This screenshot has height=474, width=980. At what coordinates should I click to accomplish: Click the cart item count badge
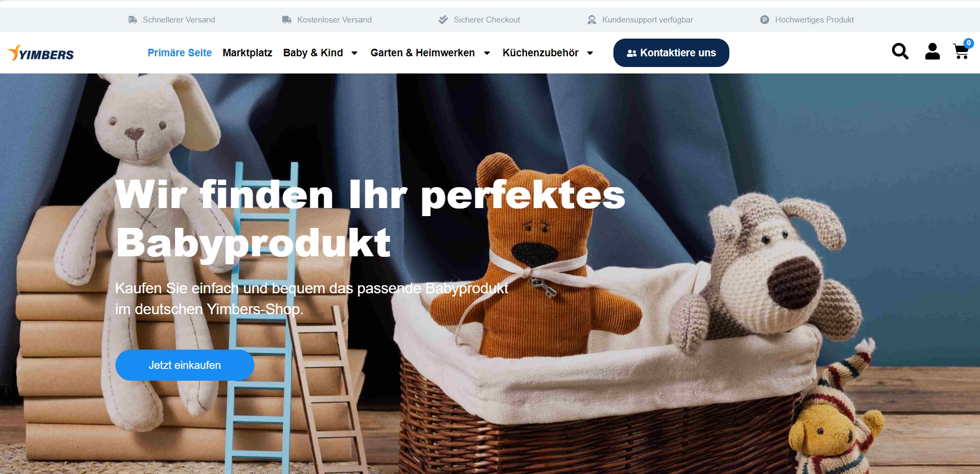coord(969,43)
